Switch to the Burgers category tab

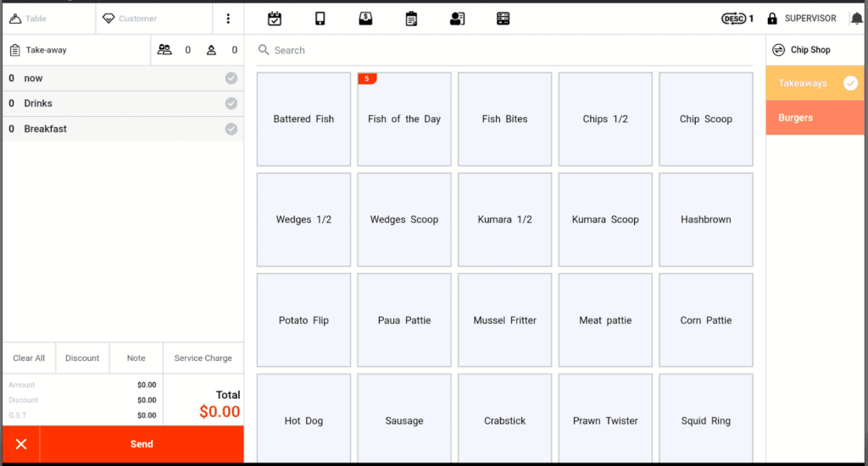[815, 118]
